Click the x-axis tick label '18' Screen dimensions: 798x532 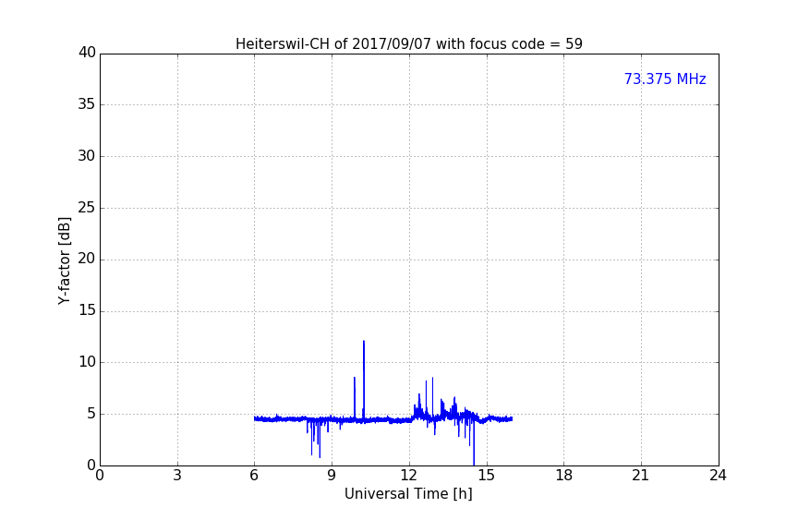pos(564,476)
